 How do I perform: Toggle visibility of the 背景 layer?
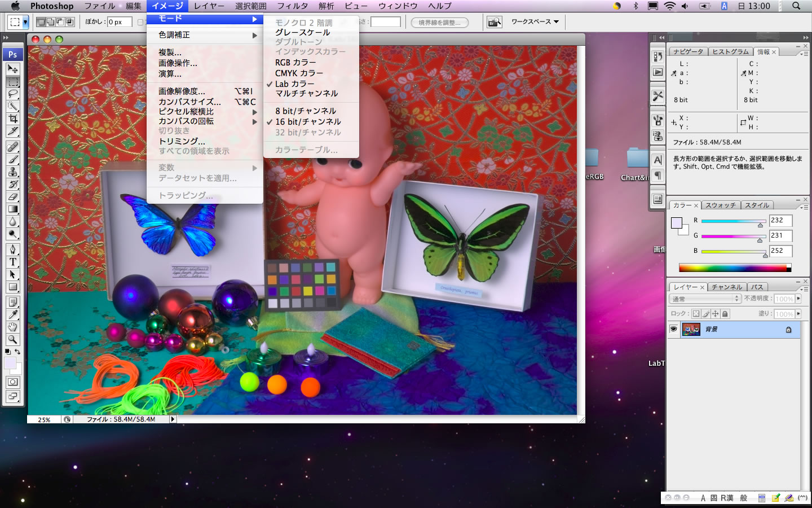pos(673,329)
